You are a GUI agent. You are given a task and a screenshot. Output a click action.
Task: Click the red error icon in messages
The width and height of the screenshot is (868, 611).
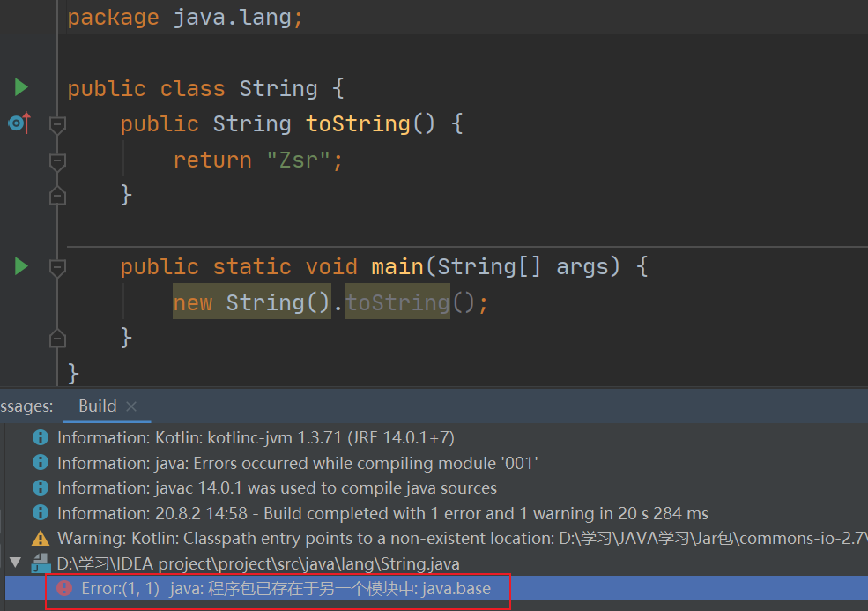point(64,588)
